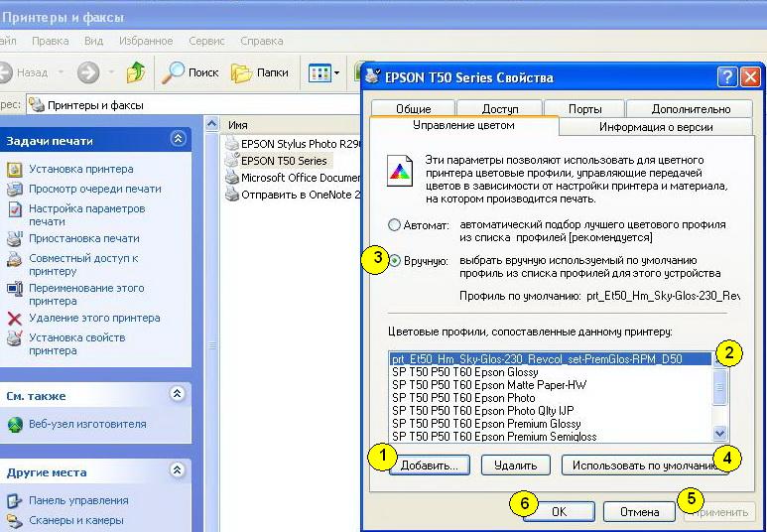This screenshot has height=532, width=767.
Task: Click the printing preferences checklist icon
Action: click(15, 209)
